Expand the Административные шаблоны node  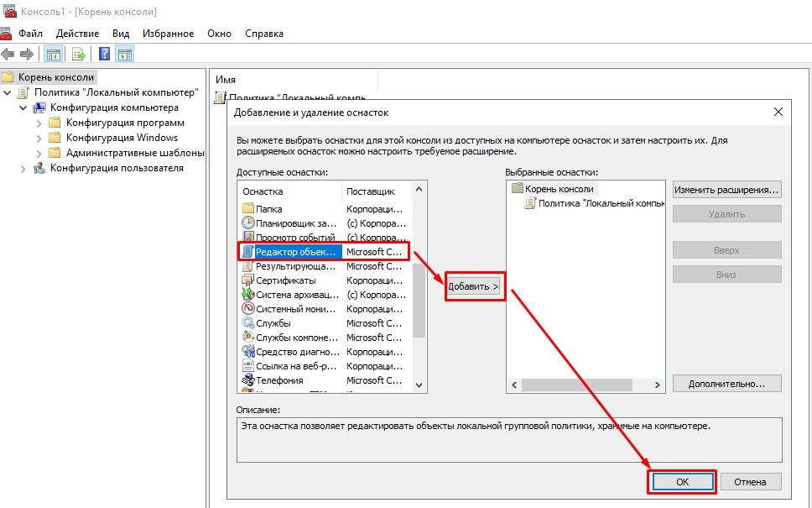click(39, 154)
